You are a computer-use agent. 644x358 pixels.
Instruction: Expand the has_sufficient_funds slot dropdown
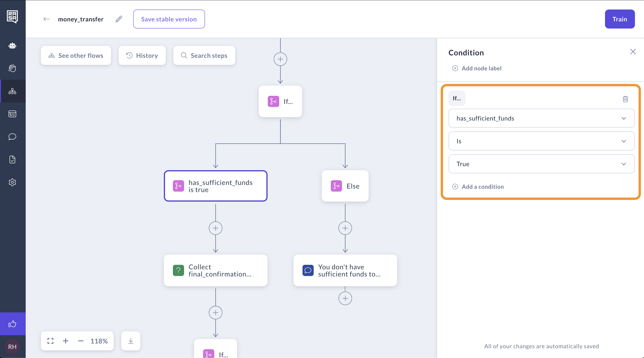coord(541,118)
